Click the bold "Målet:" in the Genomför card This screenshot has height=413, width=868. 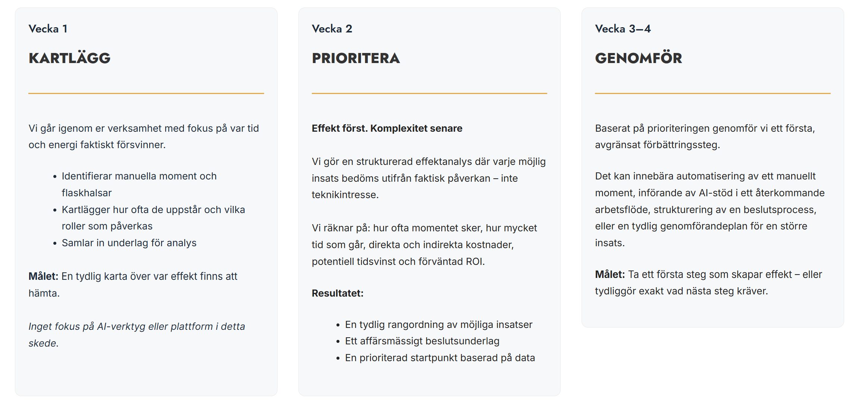tap(610, 275)
